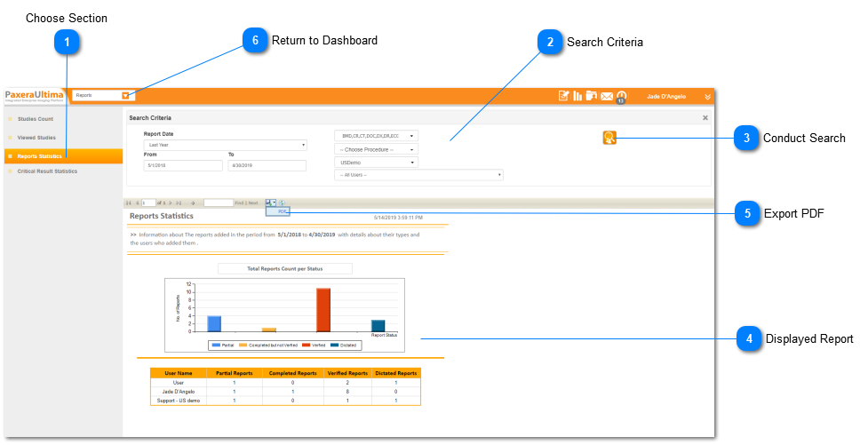Click the Partial Reports column header
868x445 pixels.
(235, 374)
